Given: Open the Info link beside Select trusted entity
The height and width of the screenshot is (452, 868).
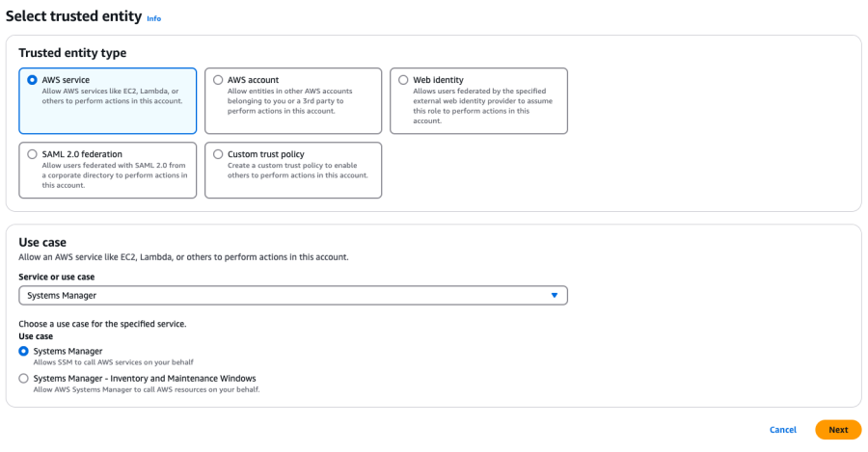Looking at the screenshot, I should pyautogui.click(x=153, y=18).
